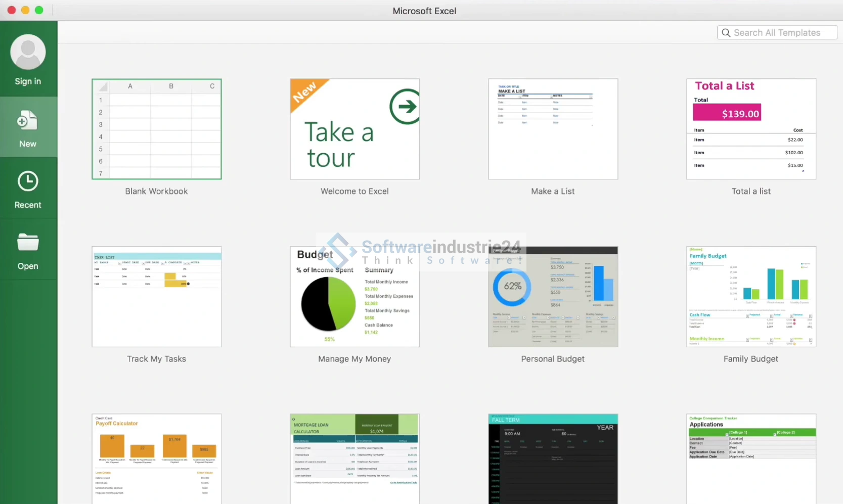Choose the Total a List template
Viewport: 843px width, 504px height.
coord(751,129)
